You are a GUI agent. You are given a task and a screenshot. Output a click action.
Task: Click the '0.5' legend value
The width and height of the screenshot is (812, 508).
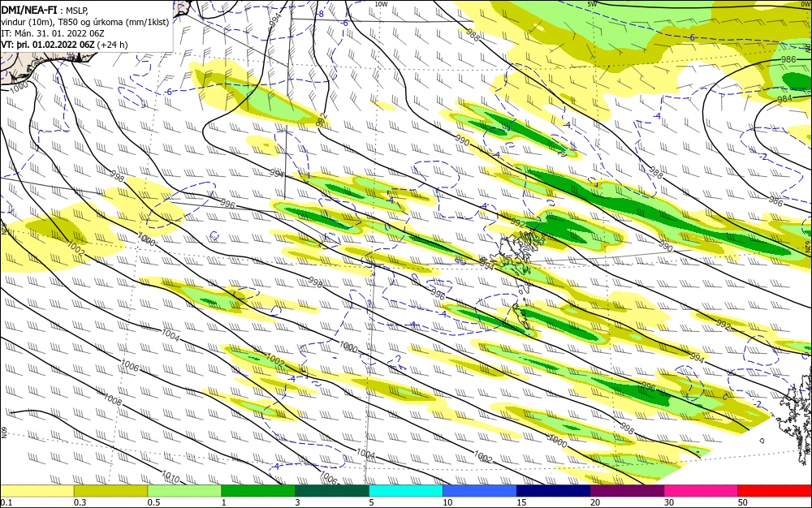153,502
